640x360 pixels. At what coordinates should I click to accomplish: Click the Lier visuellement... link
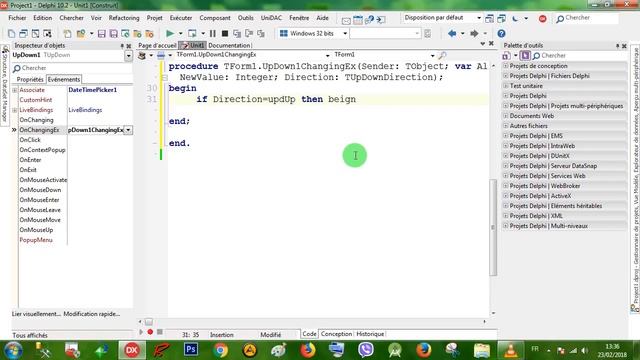tap(36, 314)
